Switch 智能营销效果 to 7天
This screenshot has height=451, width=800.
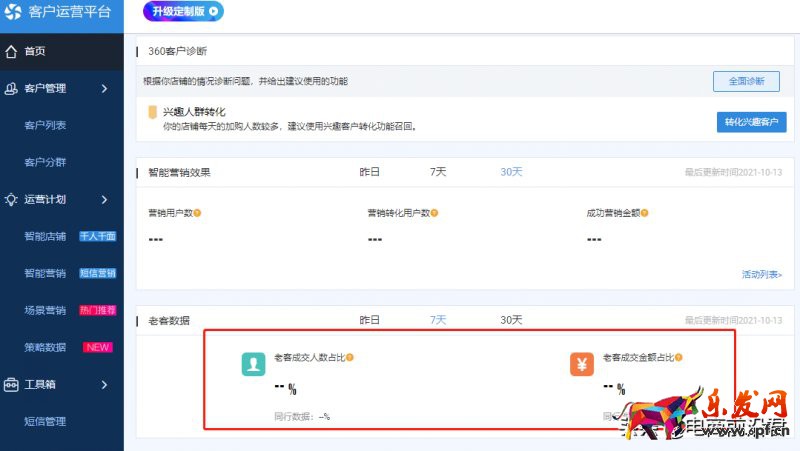(438, 172)
